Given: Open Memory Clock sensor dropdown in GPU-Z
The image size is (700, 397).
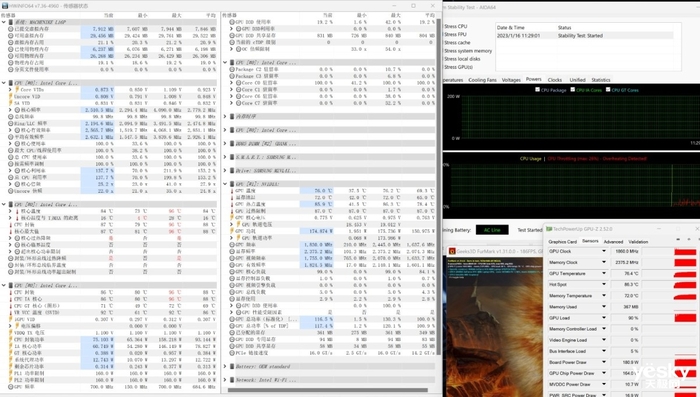Looking at the screenshot, I should click(x=604, y=263).
